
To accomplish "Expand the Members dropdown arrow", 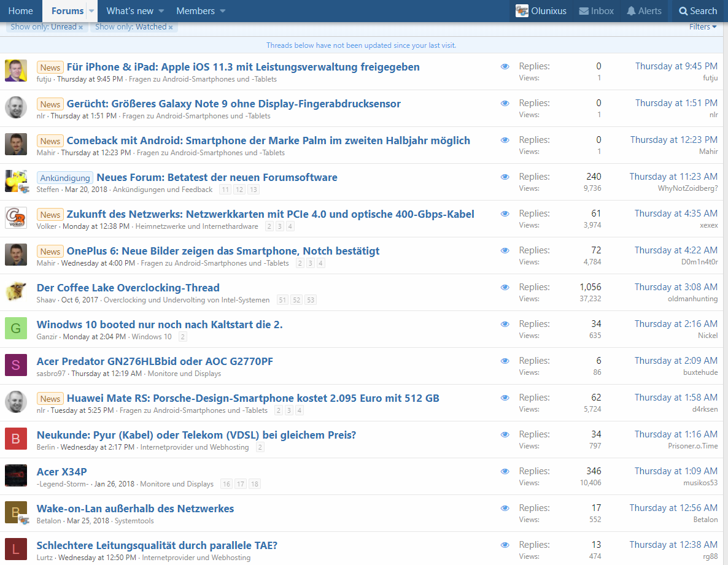I will 222,11.
